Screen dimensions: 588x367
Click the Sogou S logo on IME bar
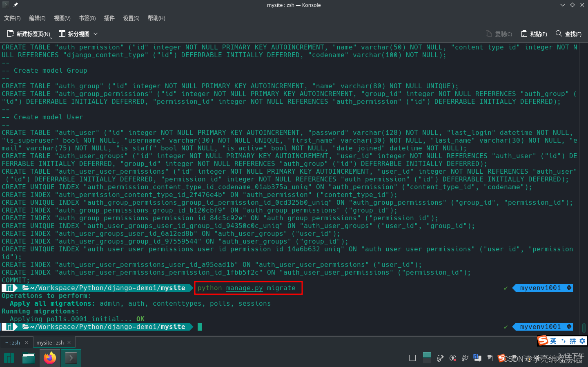pyautogui.click(x=543, y=340)
